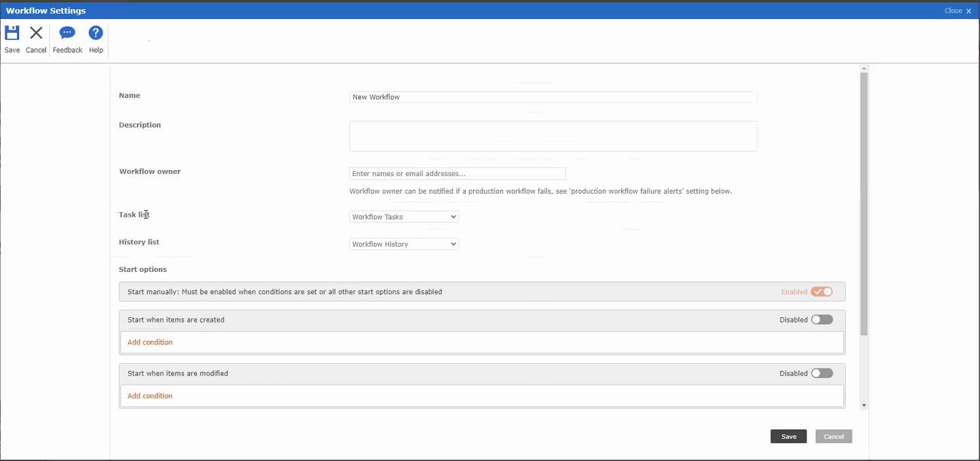The image size is (980, 461).
Task: Click the 'Start when items are created' label
Action: pyautogui.click(x=176, y=320)
